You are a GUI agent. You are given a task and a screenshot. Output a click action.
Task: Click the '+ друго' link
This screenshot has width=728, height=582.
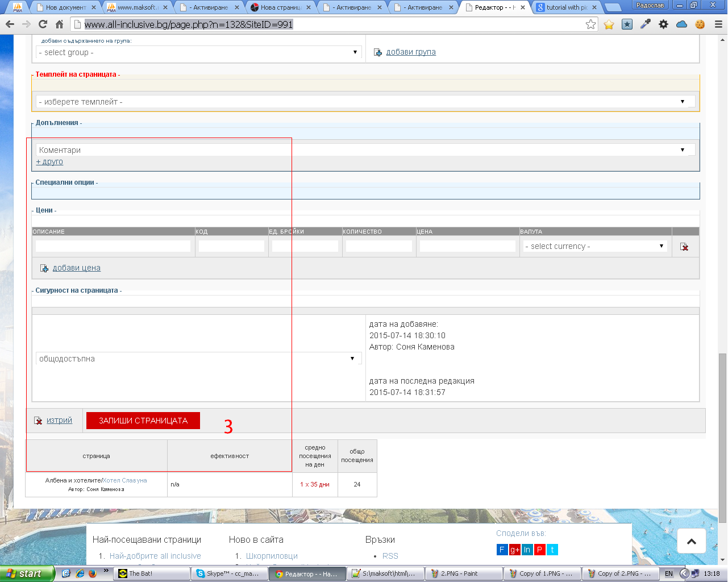[x=49, y=161]
